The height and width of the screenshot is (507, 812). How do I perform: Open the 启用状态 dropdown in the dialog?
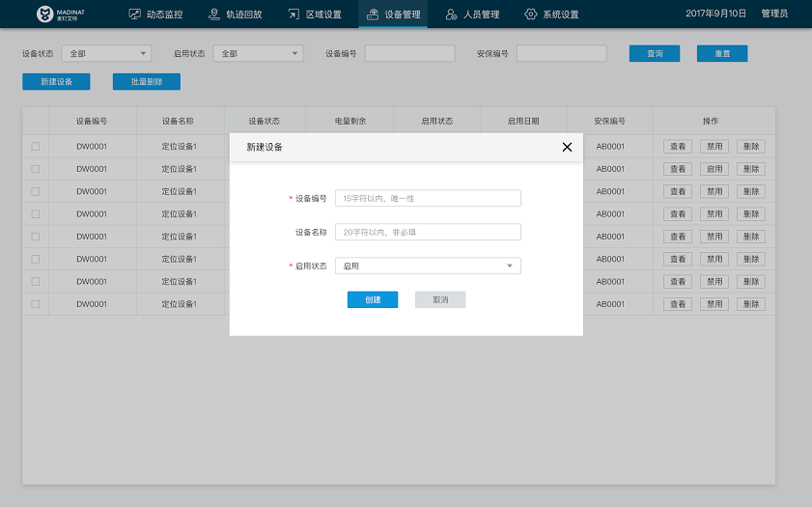pyautogui.click(x=428, y=266)
